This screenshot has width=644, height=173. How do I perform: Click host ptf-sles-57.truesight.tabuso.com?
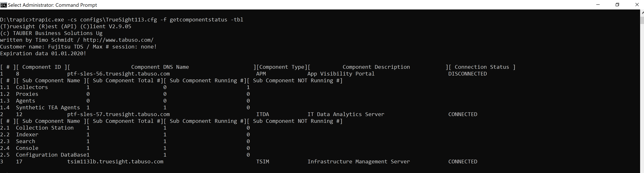119,114
